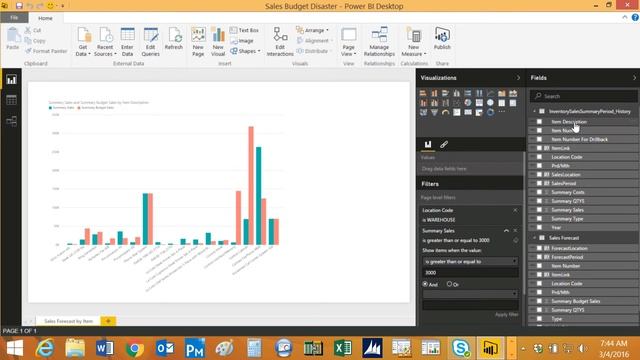Click the Fields Search box
Image resolution: width=640 pixels, height=360 pixels.
click(584, 96)
